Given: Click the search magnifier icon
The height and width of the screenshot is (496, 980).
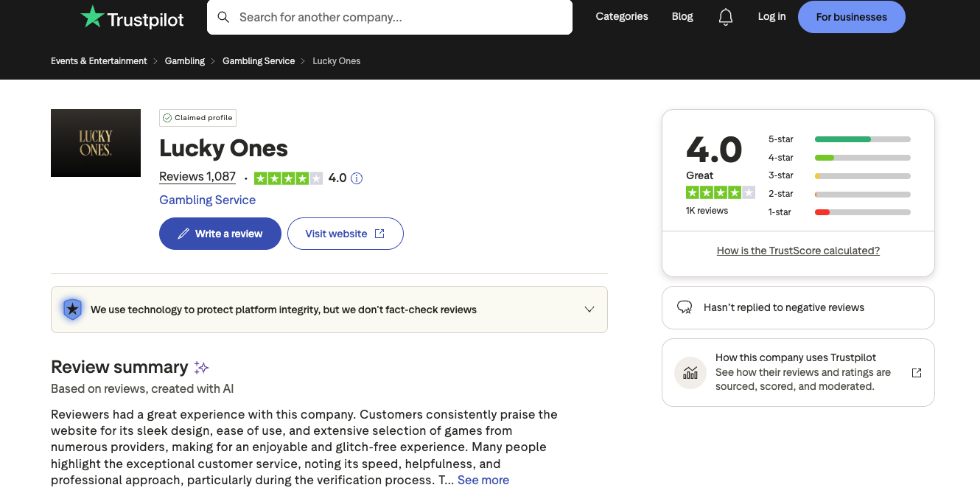Looking at the screenshot, I should point(223,17).
